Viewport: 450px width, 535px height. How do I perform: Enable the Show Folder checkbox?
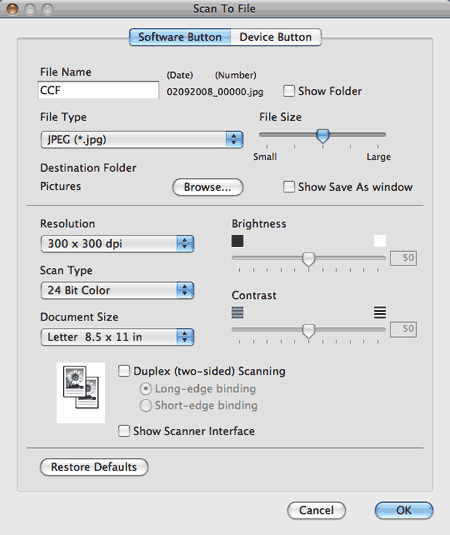[289, 91]
